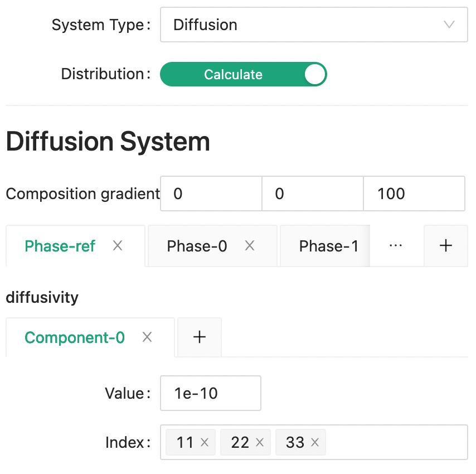Screen dimensions: 476x474
Task: Close the Phase-0 tab
Action: tap(250, 246)
